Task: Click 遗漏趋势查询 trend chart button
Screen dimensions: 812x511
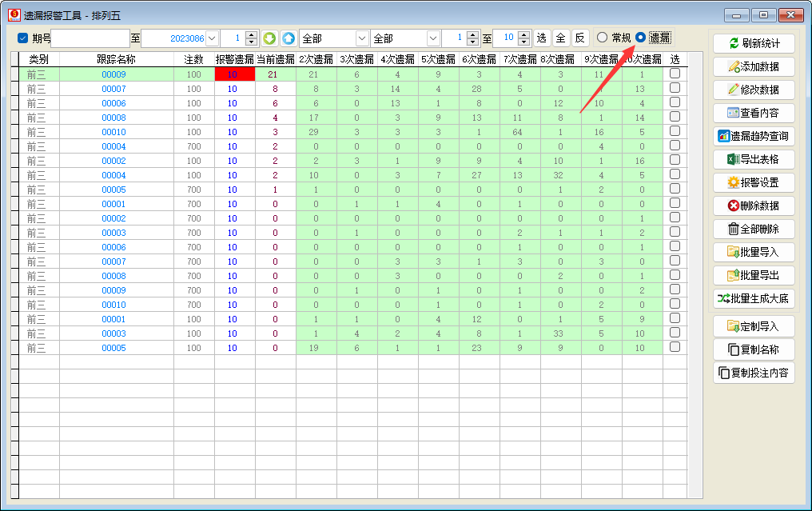Action: pyautogui.click(x=754, y=136)
